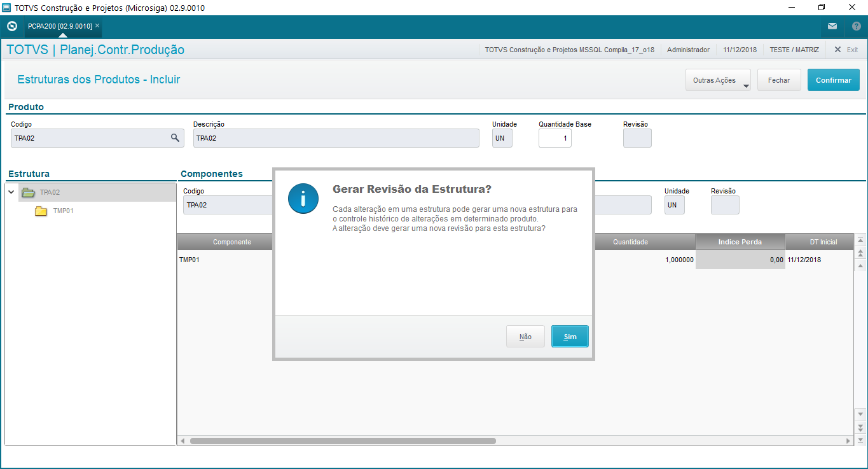Click the Indice Perda column header
868x469 pixels.
click(740, 242)
